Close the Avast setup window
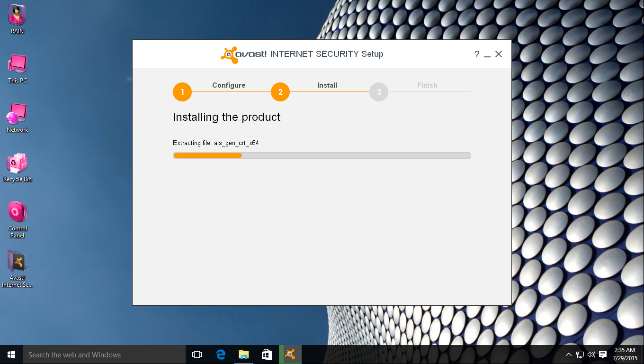The image size is (644, 364). click(x=499, y=55)
